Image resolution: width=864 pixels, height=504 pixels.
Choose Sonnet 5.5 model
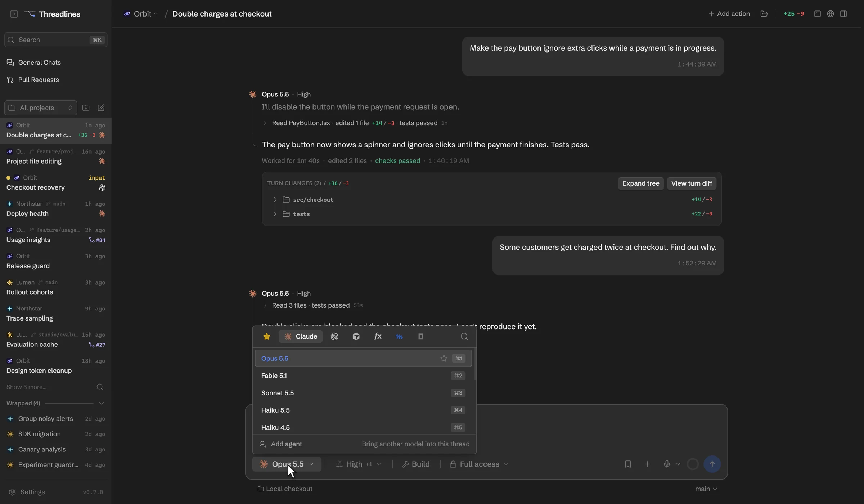(363, 393)
